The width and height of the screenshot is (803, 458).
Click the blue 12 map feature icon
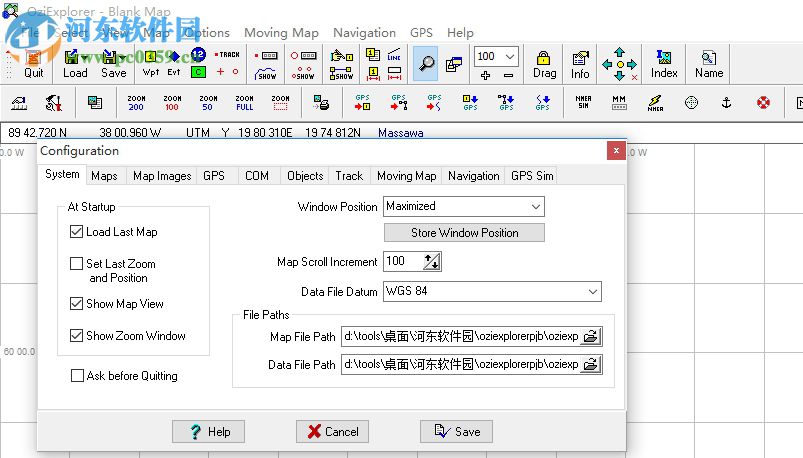click(x=198, y=54)
